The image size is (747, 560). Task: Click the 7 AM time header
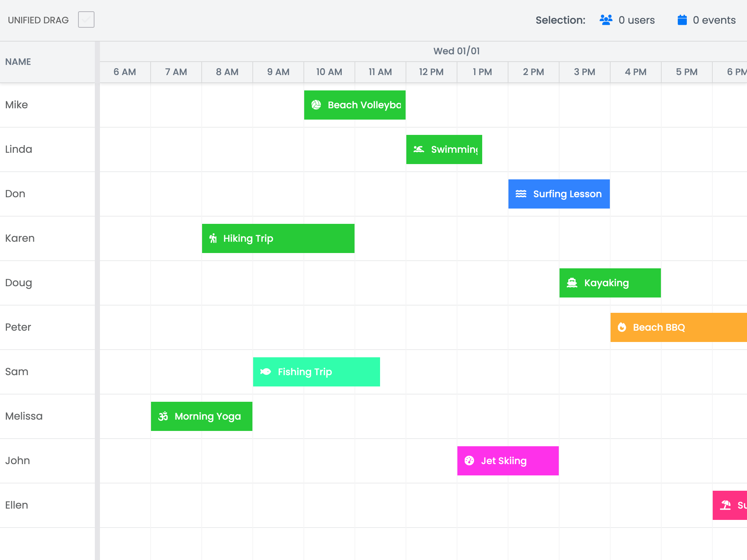176,72
